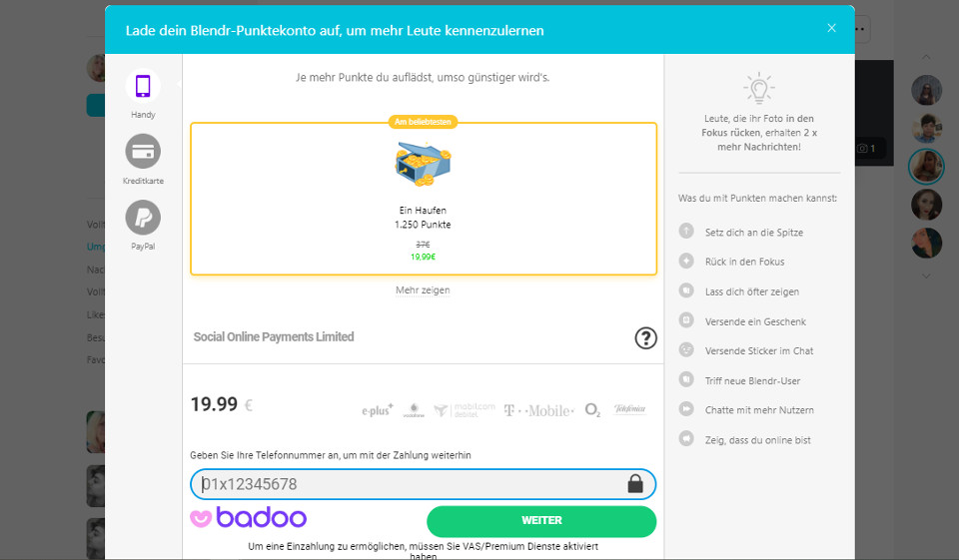Click the lock icon in phone field
This screenshot has width=959, height=560.
tap(635, 484)
